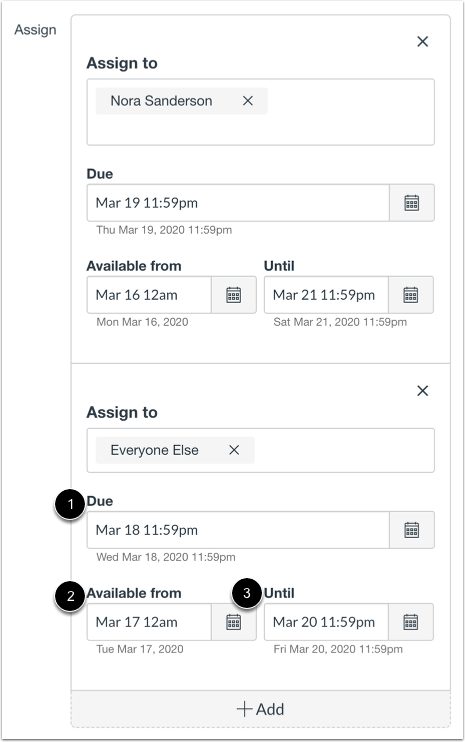The height and width of the screenshot is (742, 465).
Task: Select the Nora Sanderson assignee token
Action: tap(161, 101)
